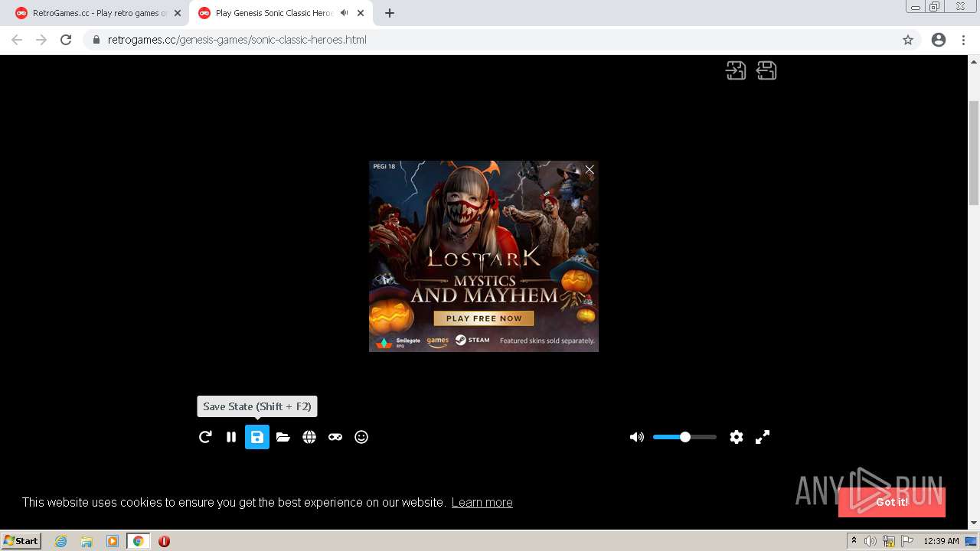Open the system tray volume icon
This screenshot has height=551, width=980.
click(871, 541)
